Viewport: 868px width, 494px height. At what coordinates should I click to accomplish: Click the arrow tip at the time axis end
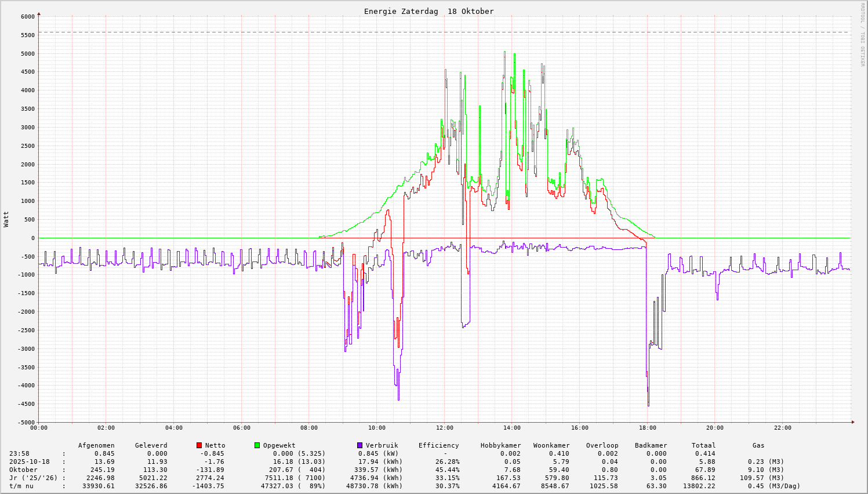[x=853, y=422]
